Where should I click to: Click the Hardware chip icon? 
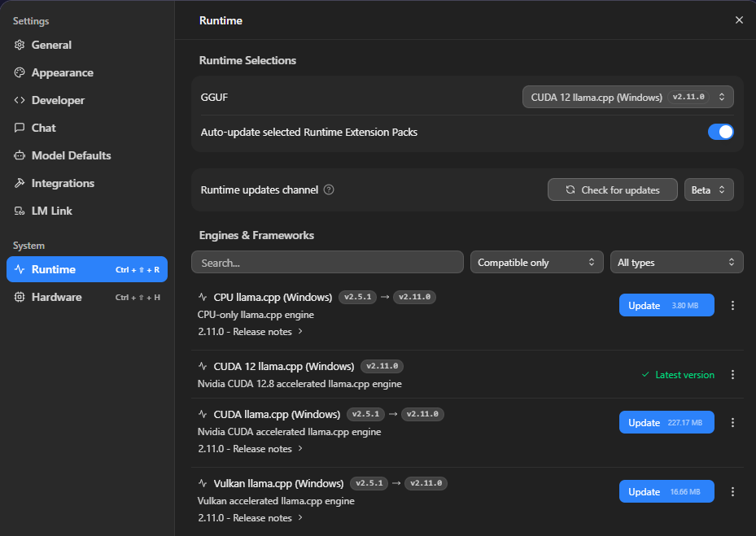click(20, 297)
